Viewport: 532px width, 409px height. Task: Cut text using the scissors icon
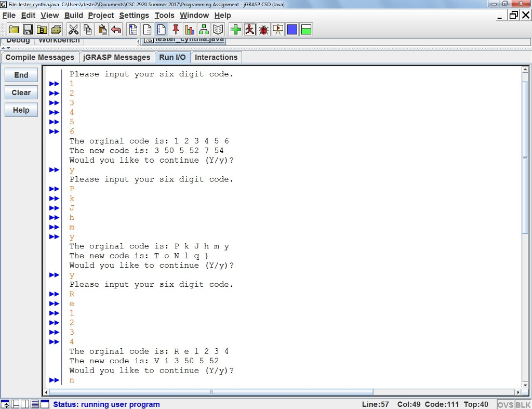[74, 30]
